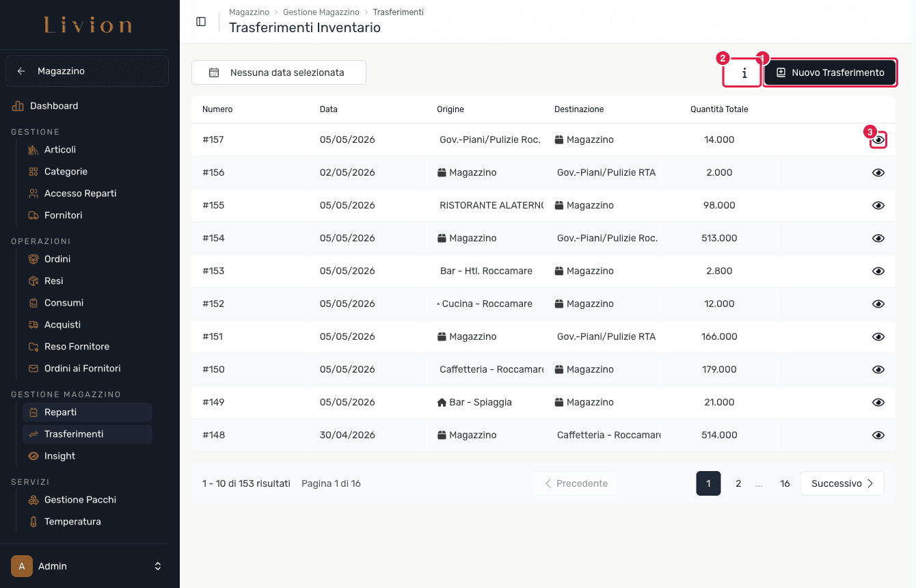Click the Insight eye icon
The height and width of the screenshot is (588, 916).
(x=33, y=456)
